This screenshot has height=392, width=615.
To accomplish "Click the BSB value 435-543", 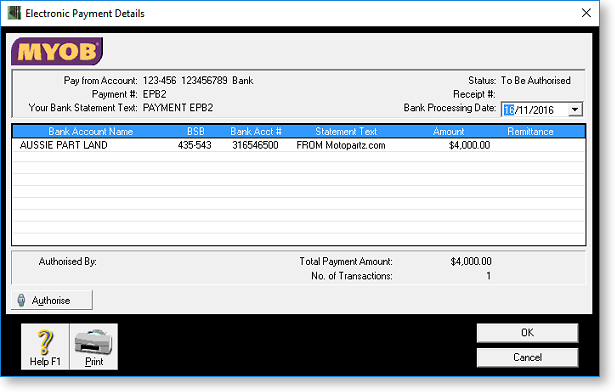I will pyautogui.click(x=195, y=145).
